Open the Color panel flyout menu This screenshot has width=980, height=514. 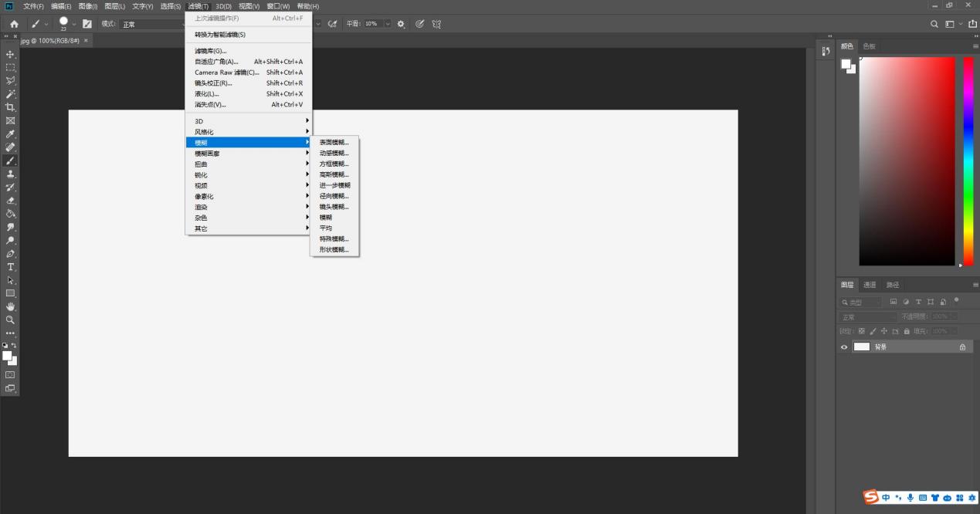[975, 46]
